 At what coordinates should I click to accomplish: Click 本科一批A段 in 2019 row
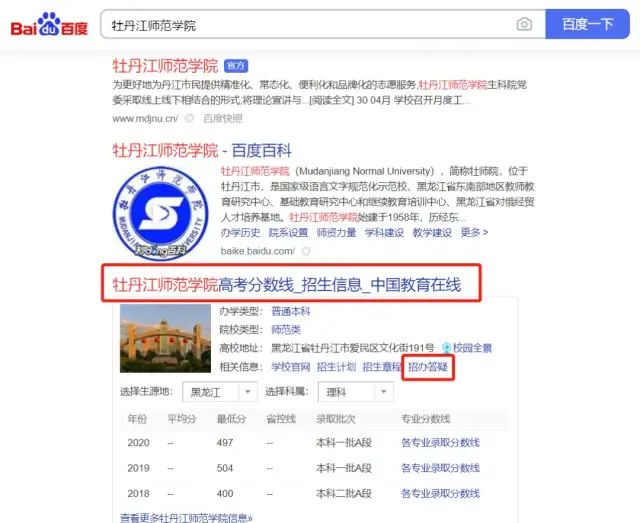tap(344, 468)
